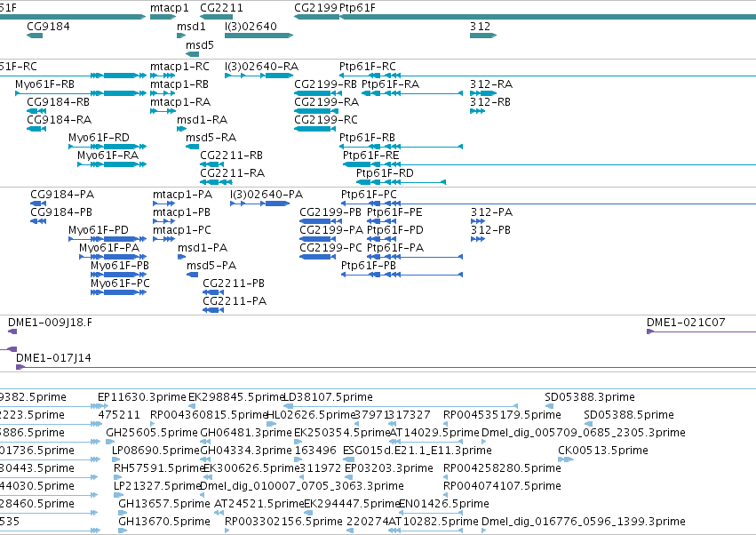Click the LP08690.5prime feature label
756x535 pixels.
point(155,451)
